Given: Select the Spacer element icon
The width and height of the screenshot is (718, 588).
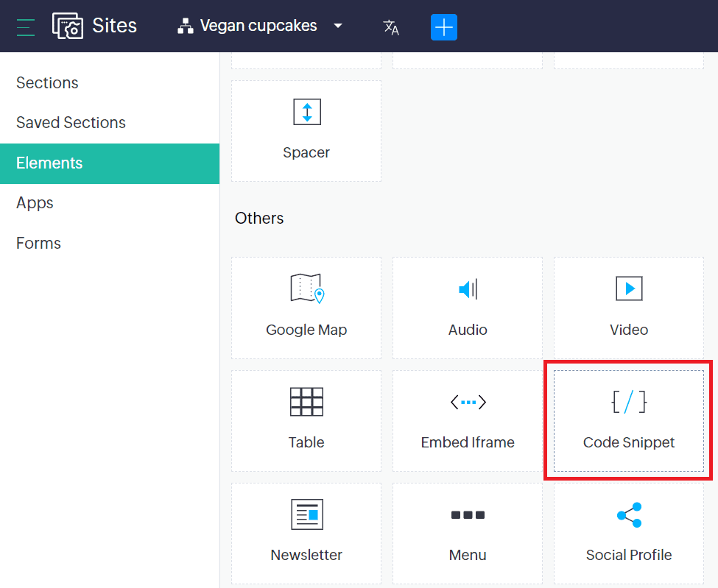Looking at the screenshot, I should coord(307,112).
